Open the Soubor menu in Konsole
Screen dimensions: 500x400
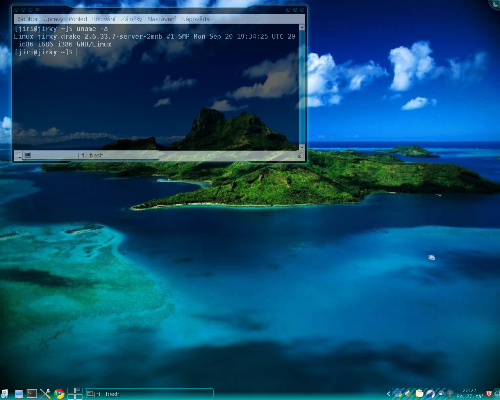tap(27, 19)
